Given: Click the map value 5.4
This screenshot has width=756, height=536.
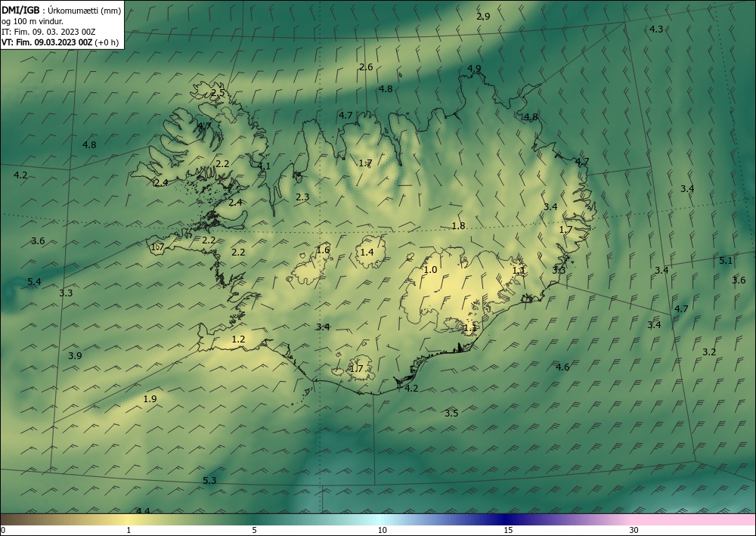Looking at the screenshot, I should (x=34, y=281).
